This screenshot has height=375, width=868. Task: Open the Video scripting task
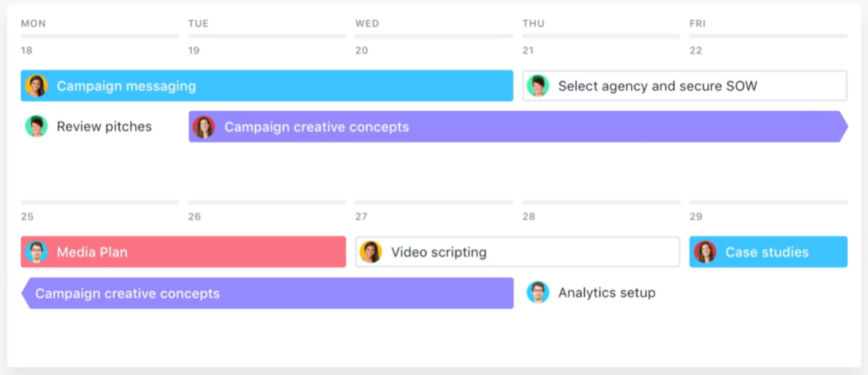[x=518, y=252]
